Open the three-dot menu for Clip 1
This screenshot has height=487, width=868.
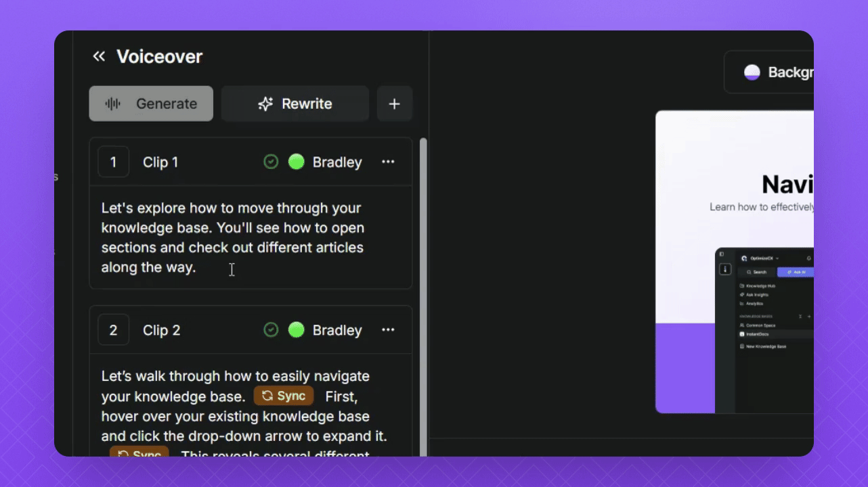pos(388,162)
